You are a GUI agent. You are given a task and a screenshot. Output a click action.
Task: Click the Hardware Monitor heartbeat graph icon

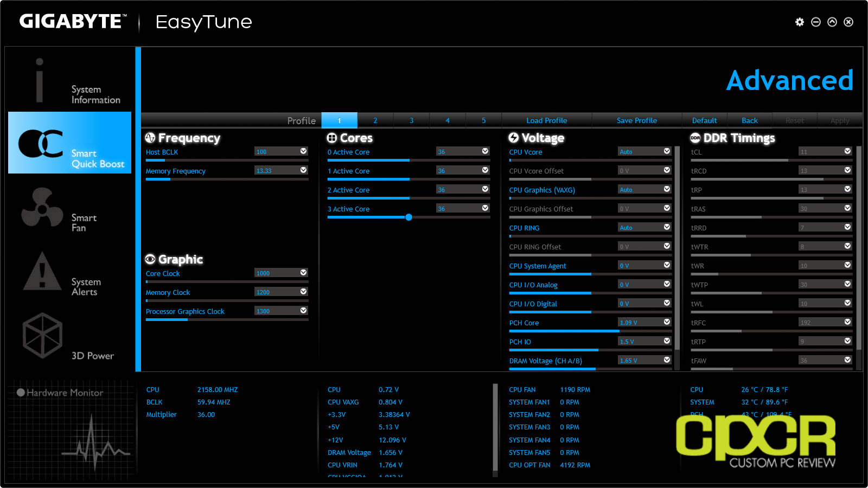(x=95, y=442)
